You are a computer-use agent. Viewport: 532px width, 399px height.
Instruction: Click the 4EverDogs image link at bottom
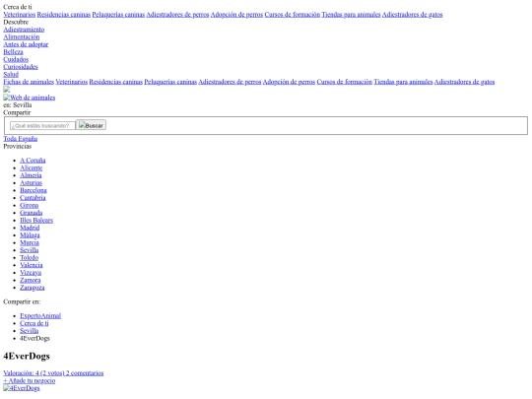click(x=22, y=388)
